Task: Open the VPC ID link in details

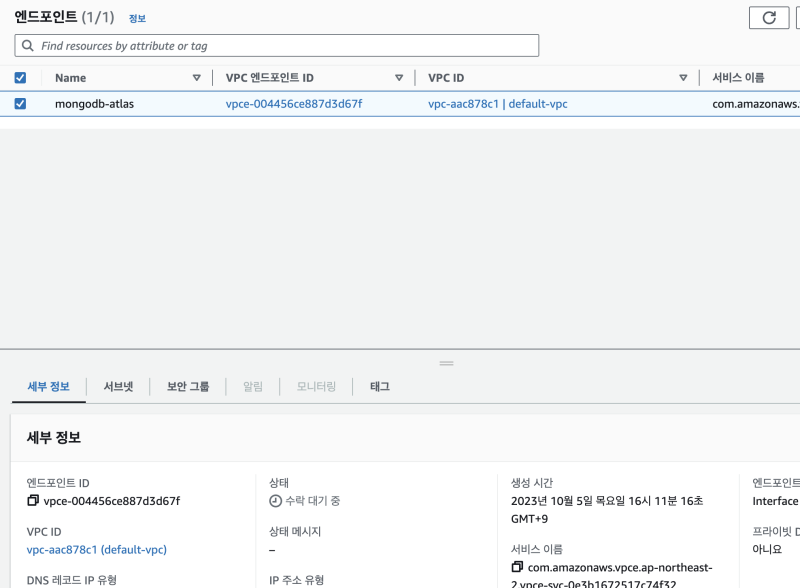Action: pyautogui.click(x=96, y=550)
